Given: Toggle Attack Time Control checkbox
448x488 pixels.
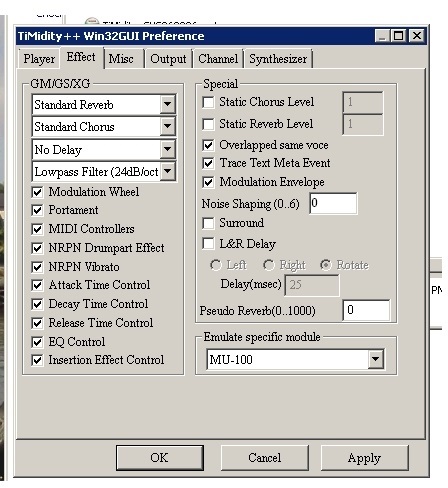Looking at the screenshot, I should pos(37,285).
